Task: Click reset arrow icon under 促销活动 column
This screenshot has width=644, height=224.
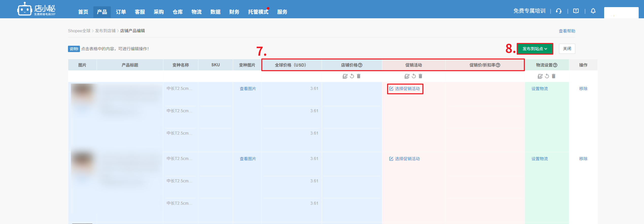Action: pyautogui.click(x=414, y=76)
